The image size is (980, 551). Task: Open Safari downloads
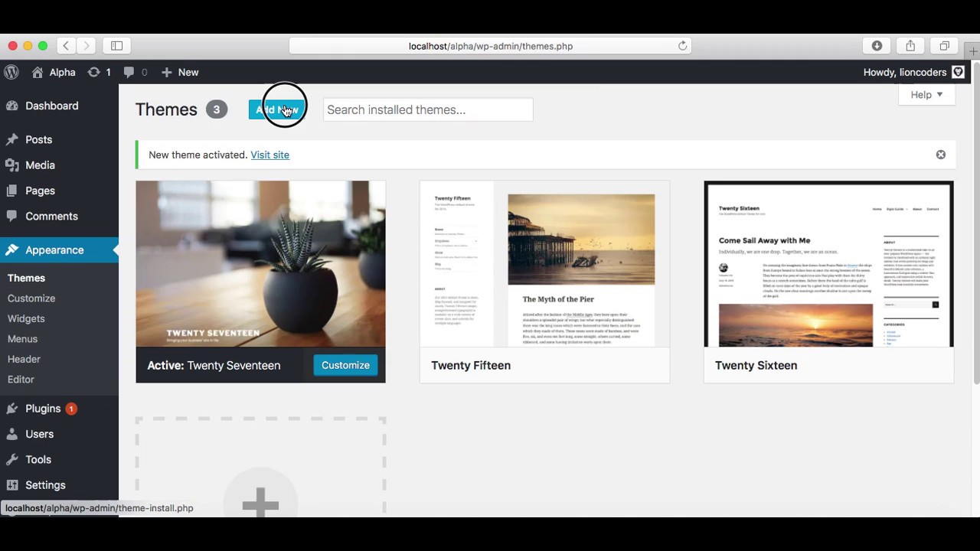point(877,46)
